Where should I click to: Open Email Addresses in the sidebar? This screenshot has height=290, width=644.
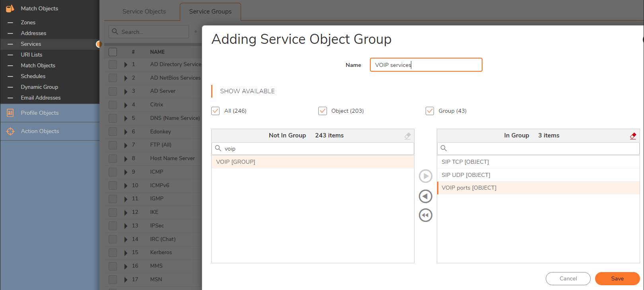41,98
